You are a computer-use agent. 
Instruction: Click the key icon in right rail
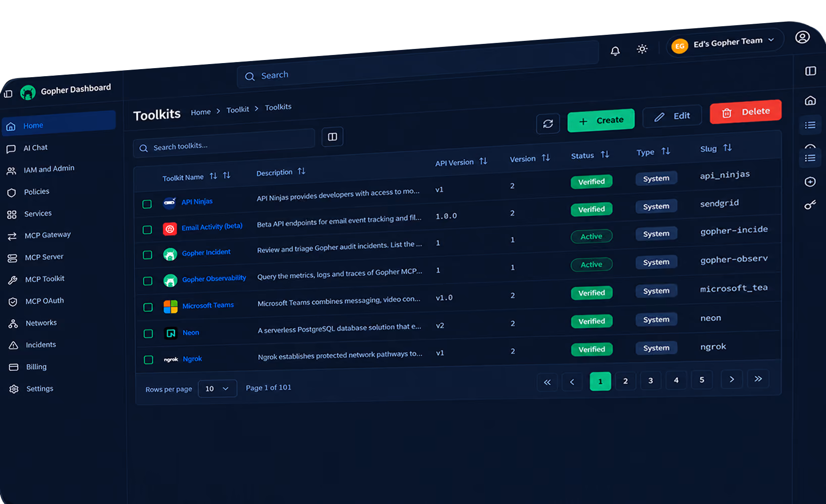tap(810, 205)
